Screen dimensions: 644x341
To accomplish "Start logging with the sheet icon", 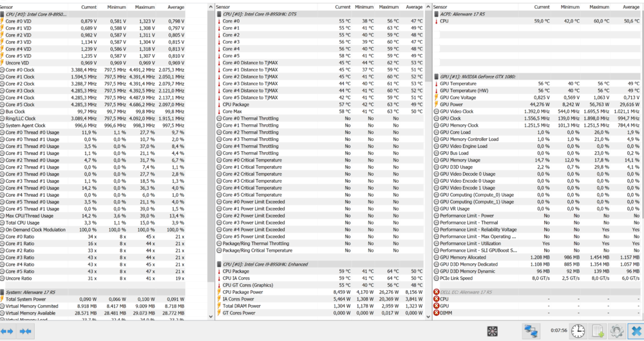I will click(x=598, y=331).
